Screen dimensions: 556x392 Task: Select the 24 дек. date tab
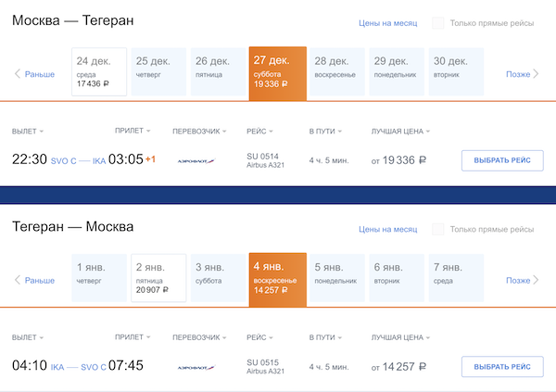(100, 71)
